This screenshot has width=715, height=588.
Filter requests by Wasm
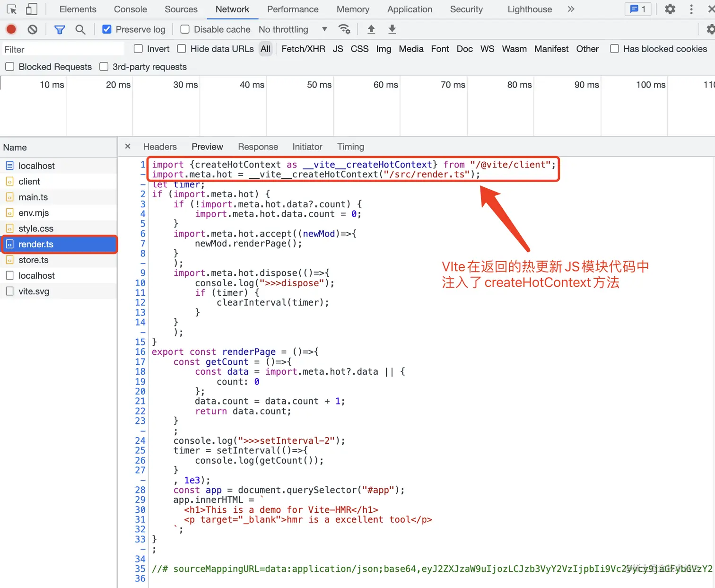pos(514,49)
